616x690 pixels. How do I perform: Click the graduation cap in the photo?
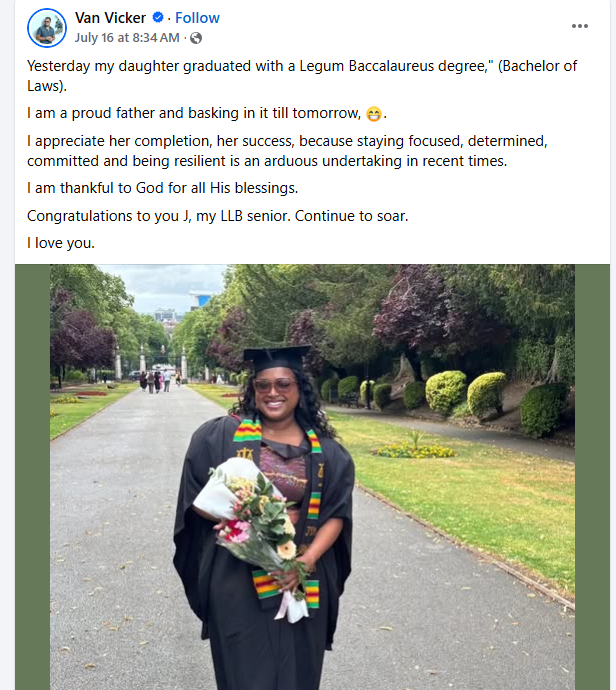click(x=276, y=358)
